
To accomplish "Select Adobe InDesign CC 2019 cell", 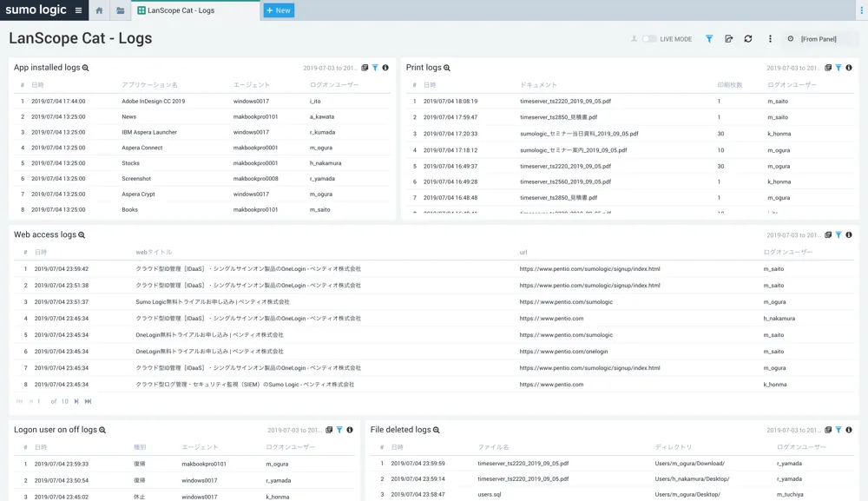I will pyautogui.click(x=154, y=102).
